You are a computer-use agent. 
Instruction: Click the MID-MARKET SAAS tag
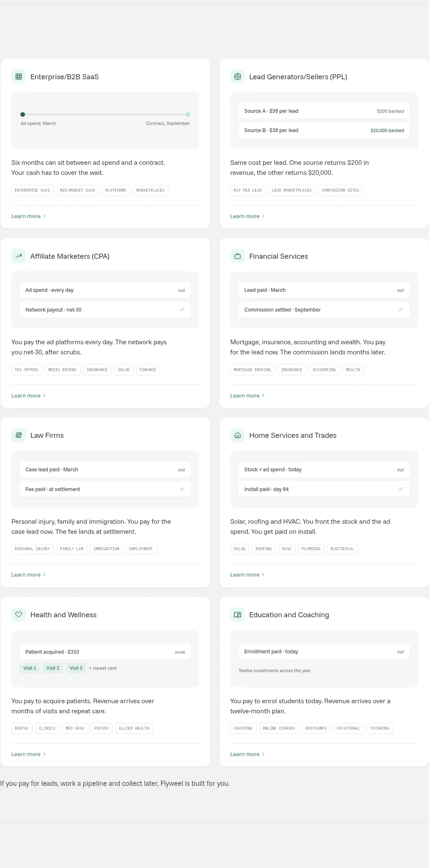click(78, 190)
